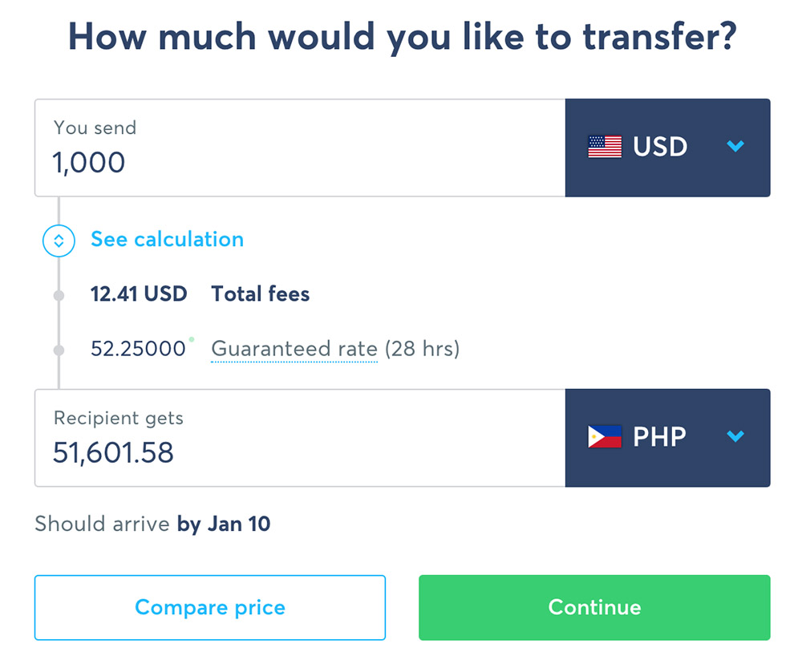This screenshot has width=802, height=672.
Task: Click the Compare price button
Action: coord(210,608)
